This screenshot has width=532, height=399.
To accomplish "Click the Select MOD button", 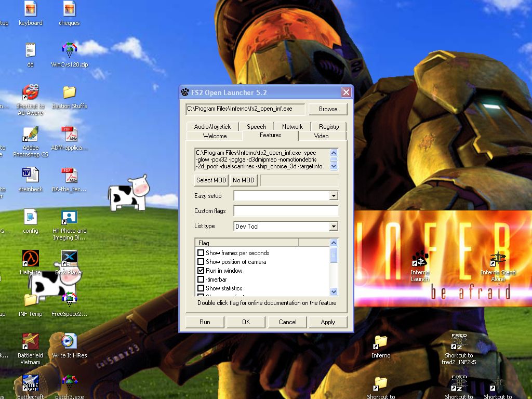I will tap(211, 180).
